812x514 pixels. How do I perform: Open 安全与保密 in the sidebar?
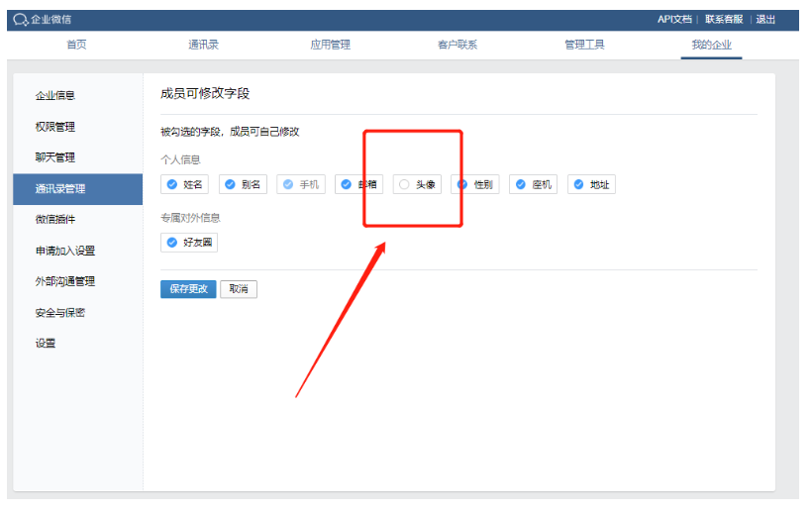60,312
